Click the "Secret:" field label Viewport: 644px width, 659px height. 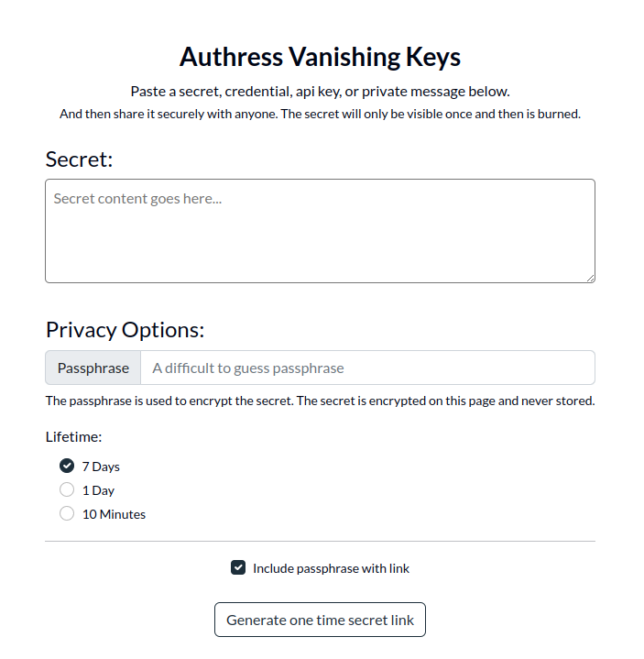point(79,159)
